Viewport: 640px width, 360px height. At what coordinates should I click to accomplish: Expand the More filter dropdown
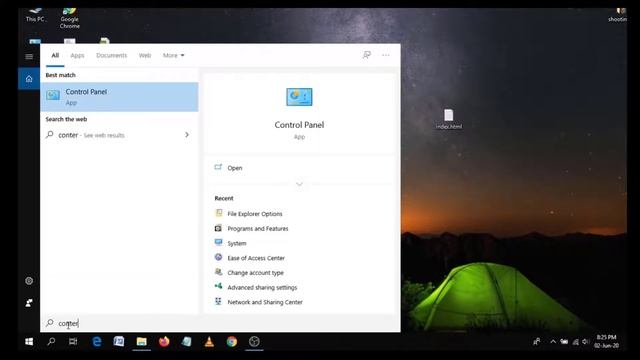[x=173, y=55]
